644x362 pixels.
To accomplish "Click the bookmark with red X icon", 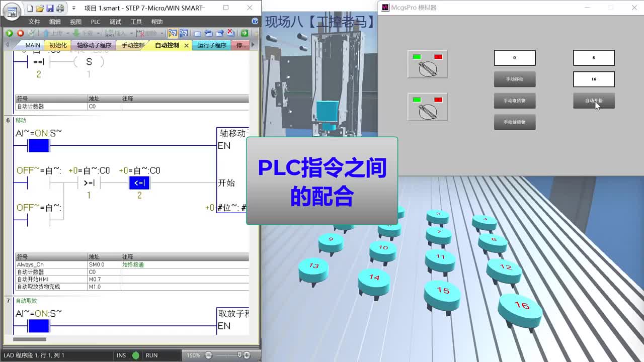I will (x=230, y=33).
